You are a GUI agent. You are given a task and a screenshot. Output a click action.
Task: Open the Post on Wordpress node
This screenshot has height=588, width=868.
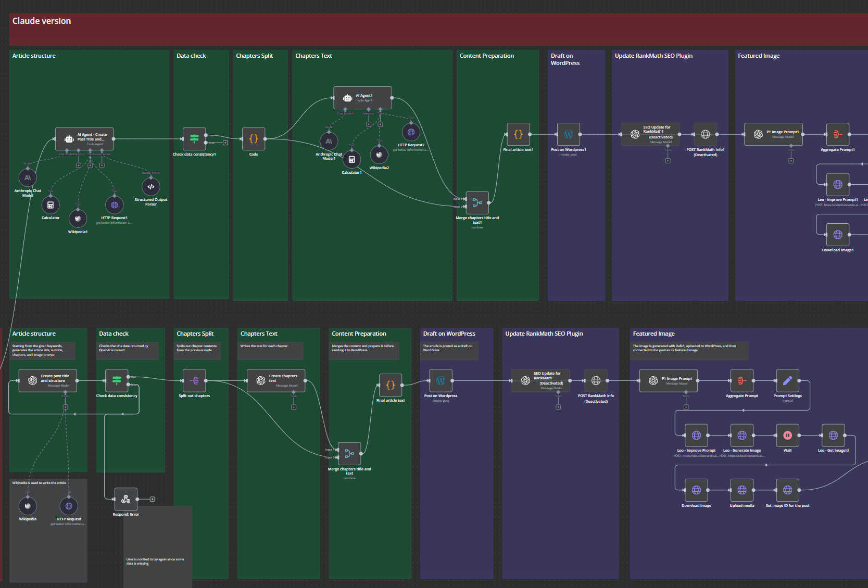point(441,380)
